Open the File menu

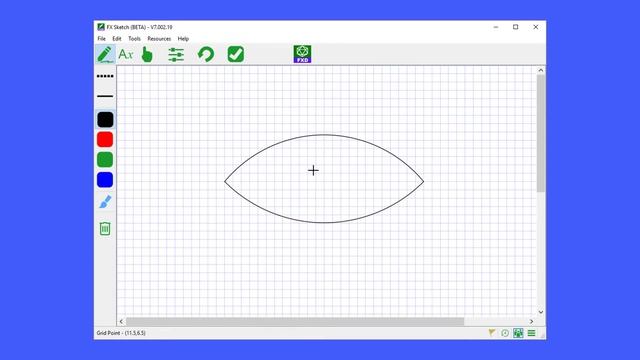click(x=101, y=39)
